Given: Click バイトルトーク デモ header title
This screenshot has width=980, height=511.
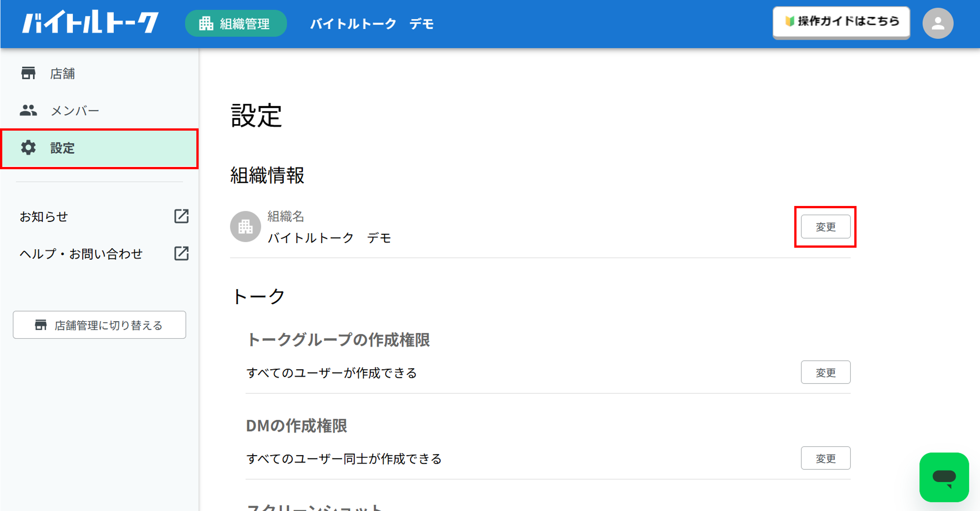Looking at the screenshot, I should pyautogui.click(x=372, y=23).
